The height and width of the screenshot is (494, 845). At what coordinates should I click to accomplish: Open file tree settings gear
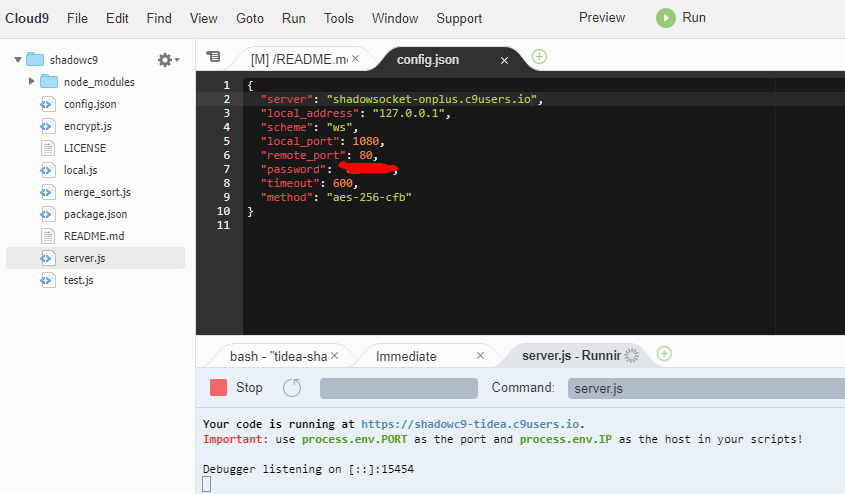pyautogui.click(x=168, y=60)
